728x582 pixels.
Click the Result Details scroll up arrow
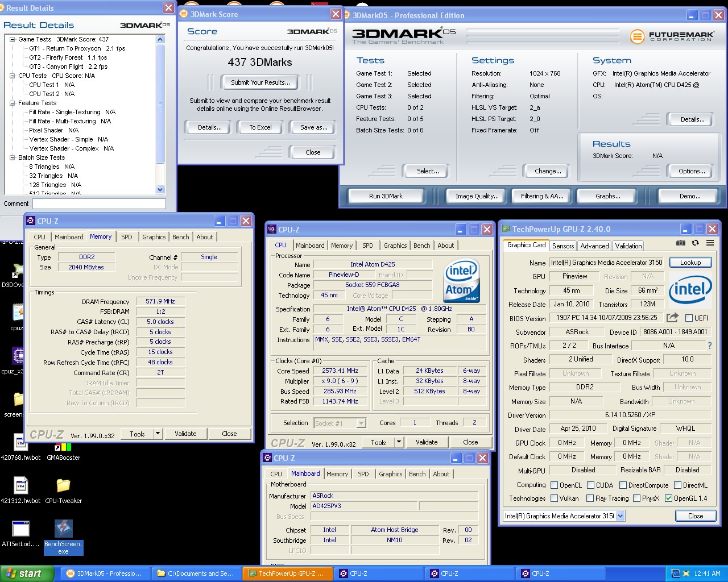[x=160, y=40]
